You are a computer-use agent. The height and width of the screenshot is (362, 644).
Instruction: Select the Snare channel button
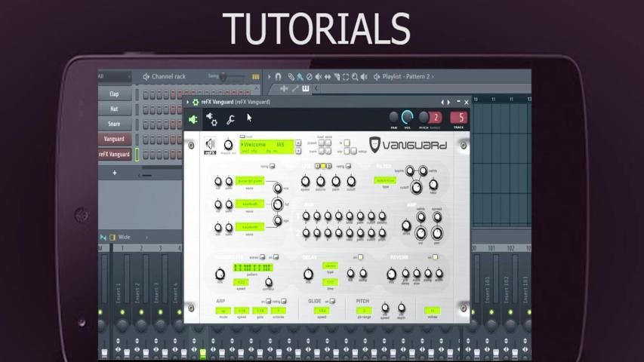click(x=114, y=124)
